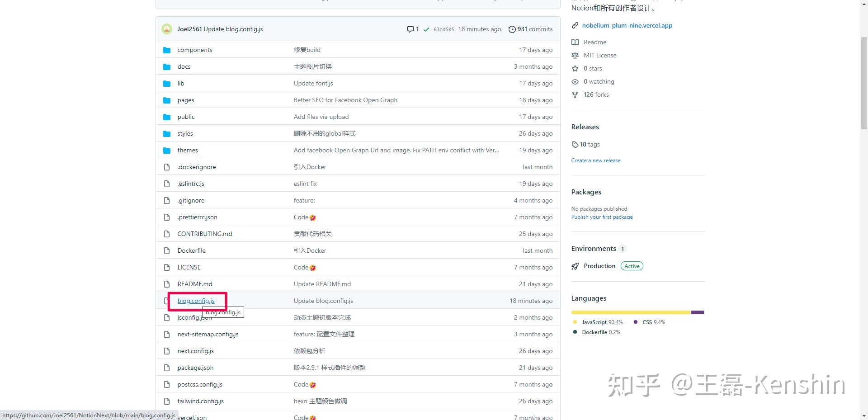
Task: Click the public folder icon
Action: click(x=167, y=117)
